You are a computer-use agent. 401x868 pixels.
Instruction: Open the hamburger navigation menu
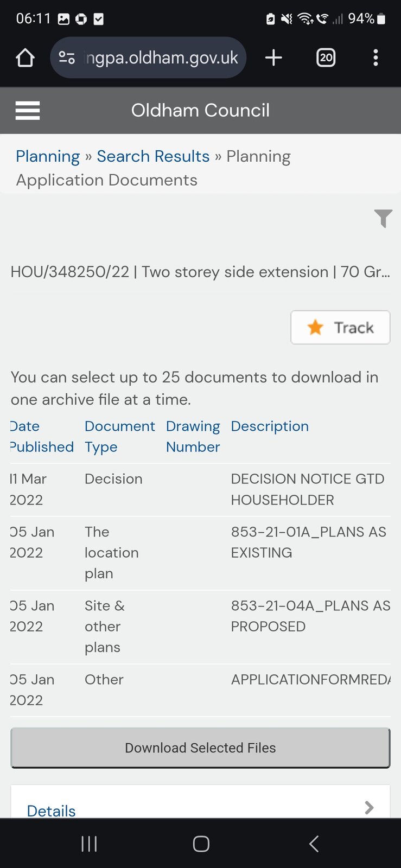pos(28,111)
